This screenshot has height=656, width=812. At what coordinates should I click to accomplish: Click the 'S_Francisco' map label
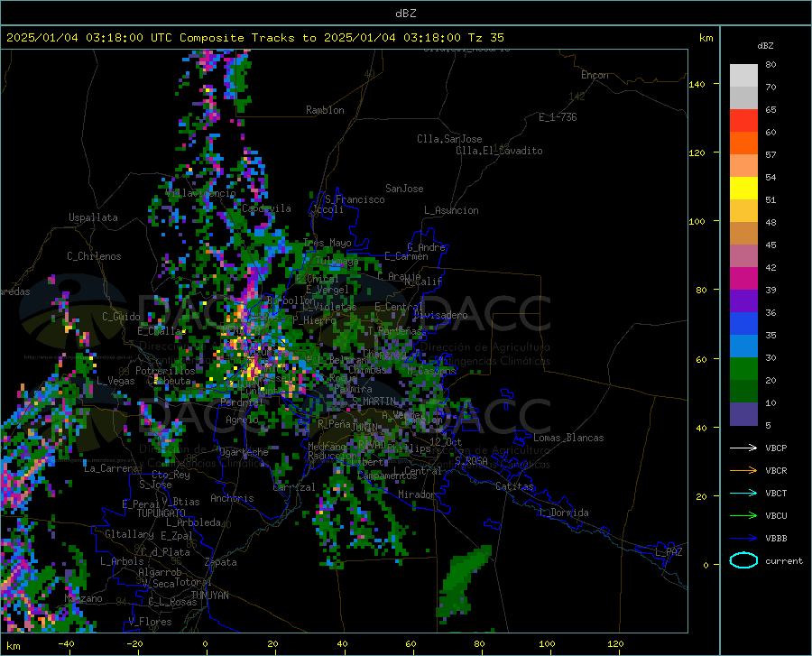click(355, 199)
